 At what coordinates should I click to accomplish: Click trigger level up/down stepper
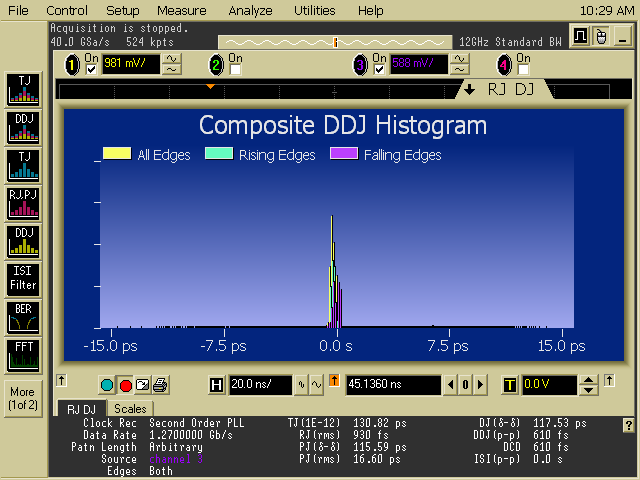[589, 385]
